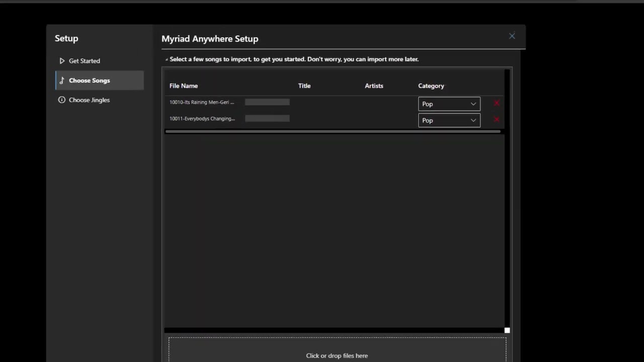Viewport: 644px width, 362px height.
Task: Open Category dropdown for Its Raining Men
Action: coord(449,104)
